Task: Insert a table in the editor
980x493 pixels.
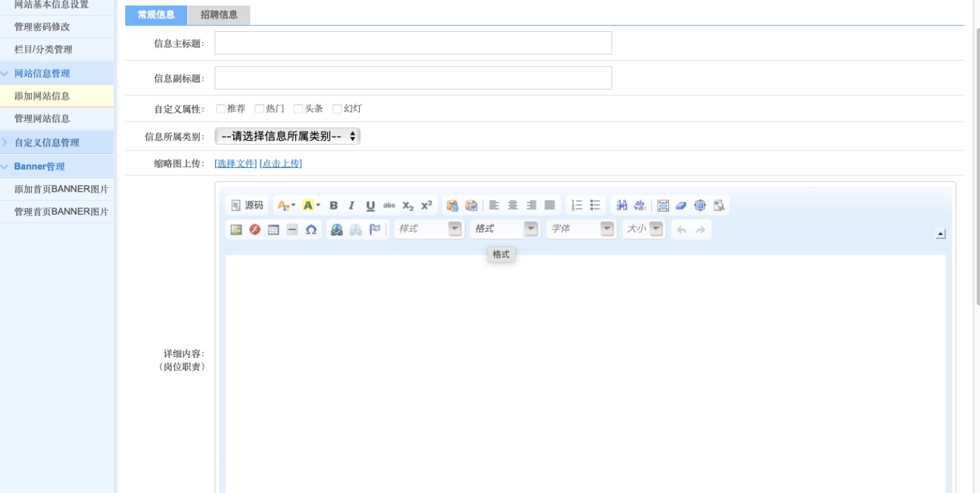Action: (x=273, y=229)
